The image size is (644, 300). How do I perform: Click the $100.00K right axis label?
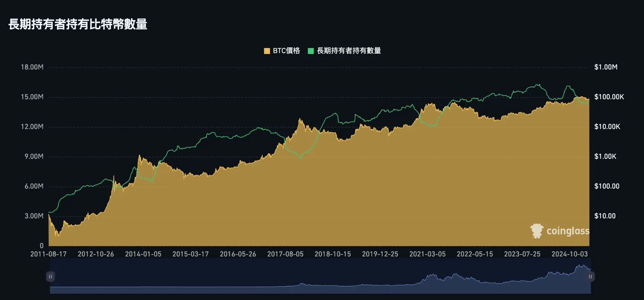point(609,97)
